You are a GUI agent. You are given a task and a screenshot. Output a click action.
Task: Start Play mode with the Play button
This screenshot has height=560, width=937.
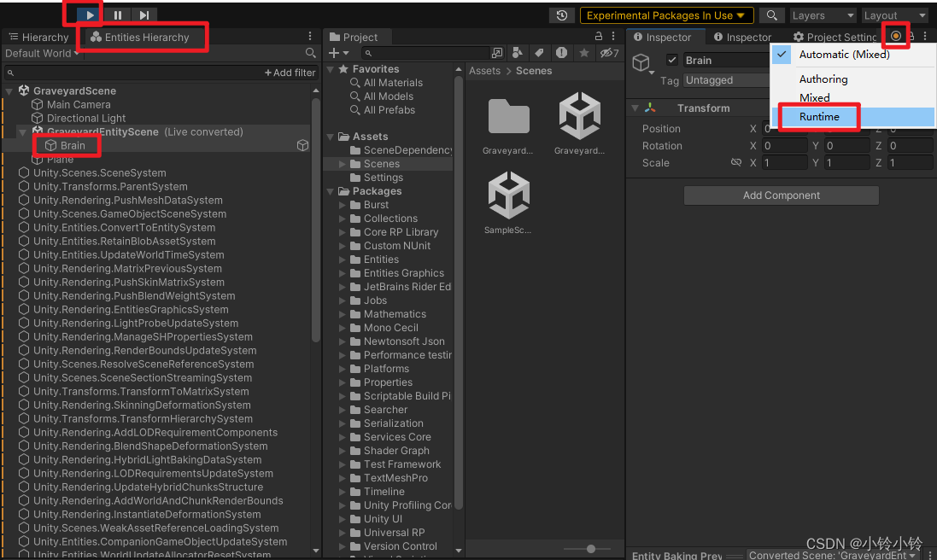(90, 15)
